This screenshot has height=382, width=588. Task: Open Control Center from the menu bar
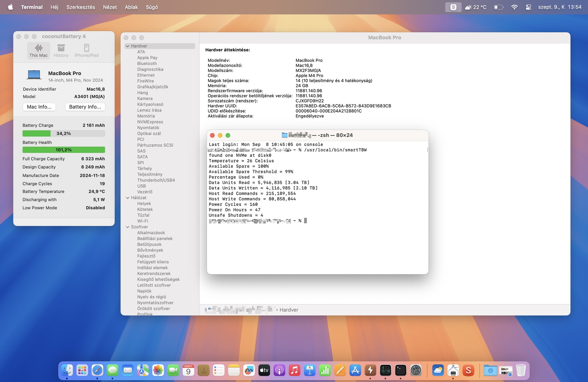click(x=528, y=7)
